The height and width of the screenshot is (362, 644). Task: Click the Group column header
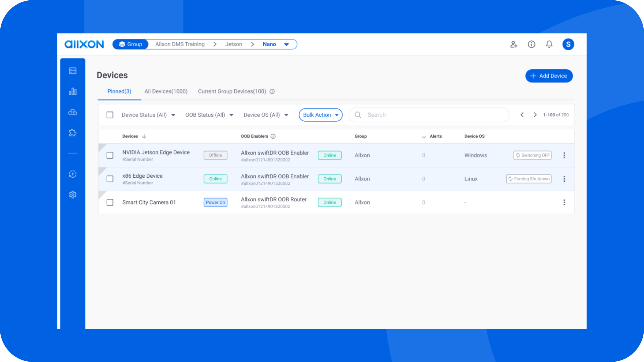(361, 136)
